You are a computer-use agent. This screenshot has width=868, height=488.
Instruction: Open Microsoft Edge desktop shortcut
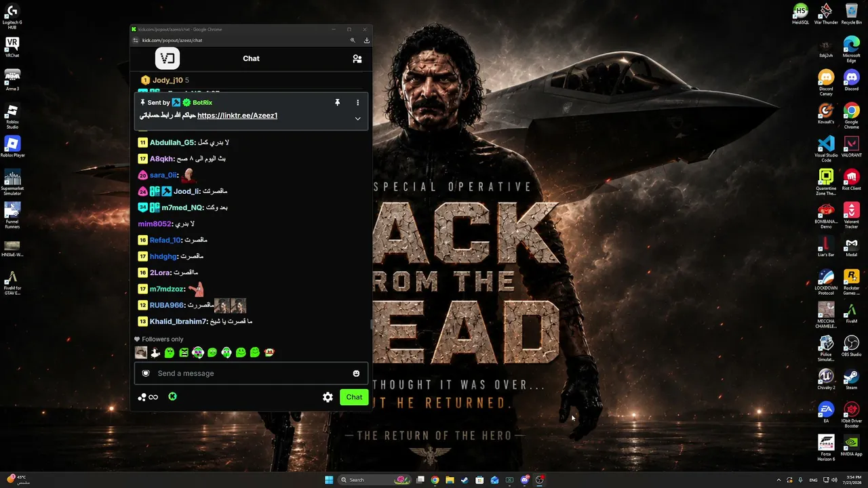click(852, 49)
